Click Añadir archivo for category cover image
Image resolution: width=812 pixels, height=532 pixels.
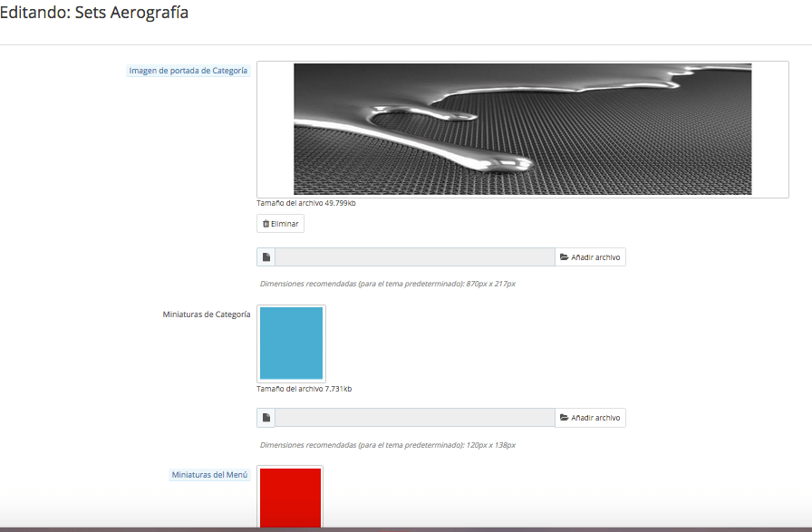(590, 256)
